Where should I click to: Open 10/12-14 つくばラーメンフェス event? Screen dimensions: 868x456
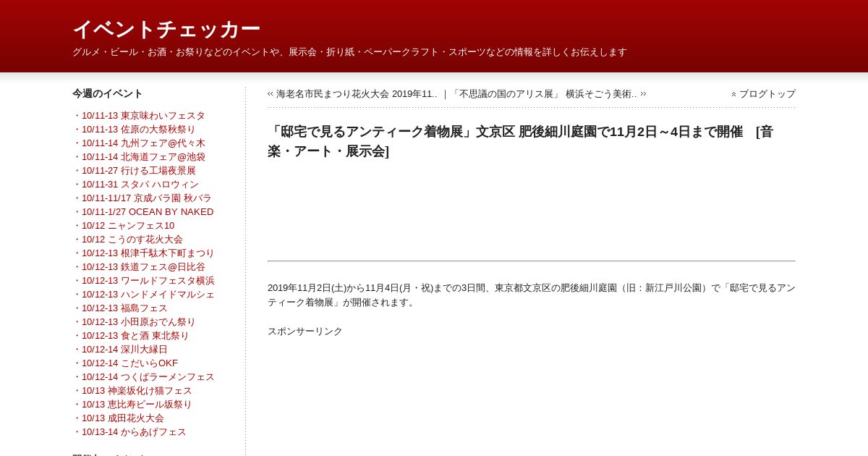pyautogui.click(x=148, y=377)
